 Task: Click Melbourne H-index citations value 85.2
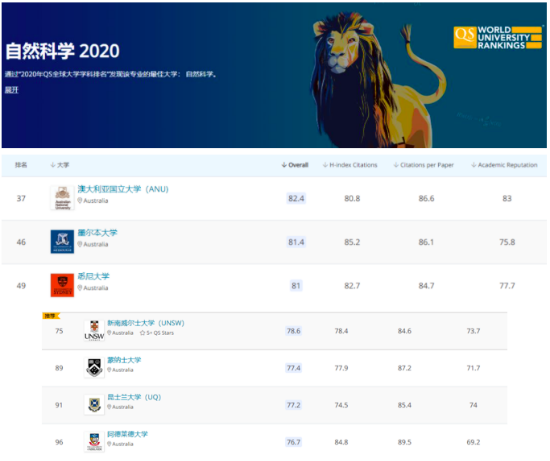[x=352, y=242]
